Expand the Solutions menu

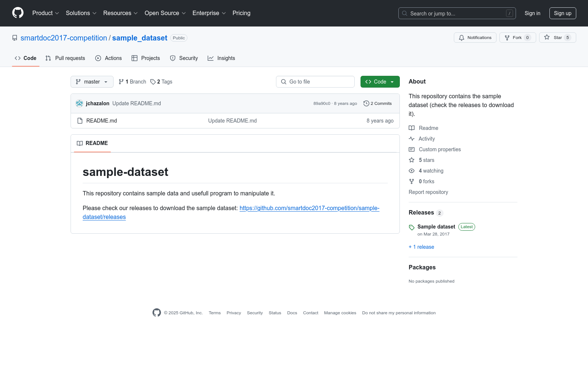point(81,13)
